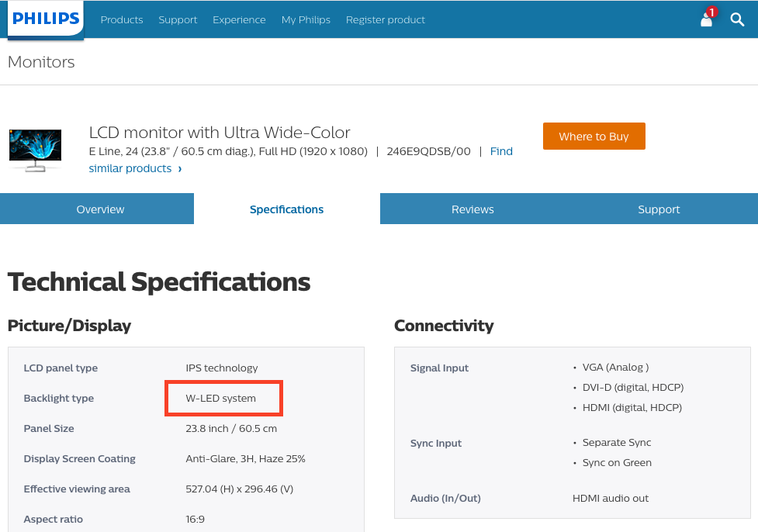The height and width of the screenshot is (532, 758).
Task: Open Support in the top navigation bar
Action: 178,20
